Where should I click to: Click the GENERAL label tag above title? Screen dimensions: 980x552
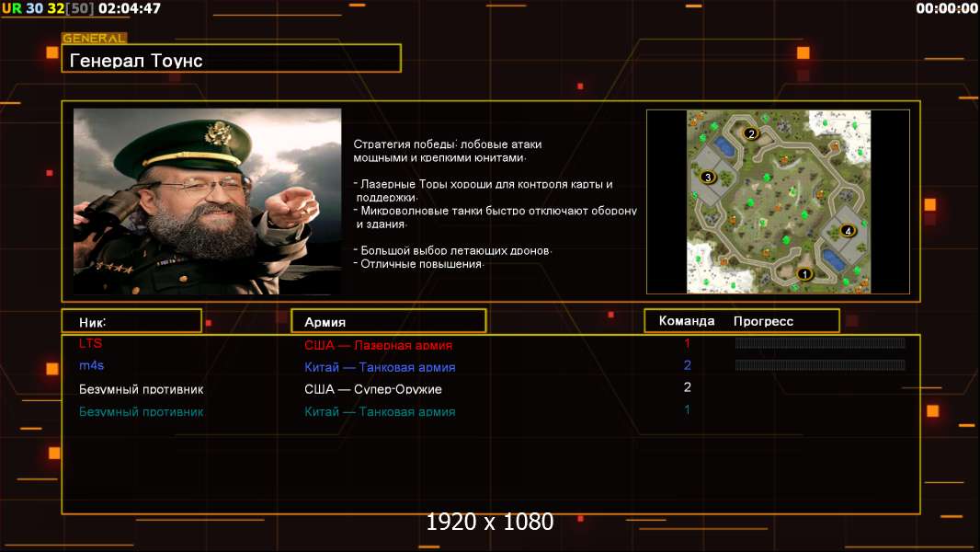coord(94,39)
